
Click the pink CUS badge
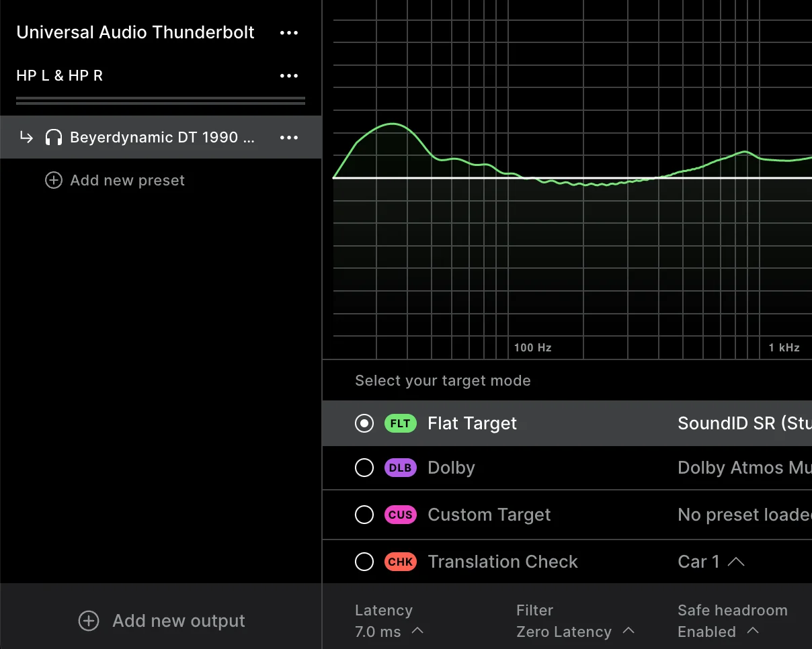(401, 515)
